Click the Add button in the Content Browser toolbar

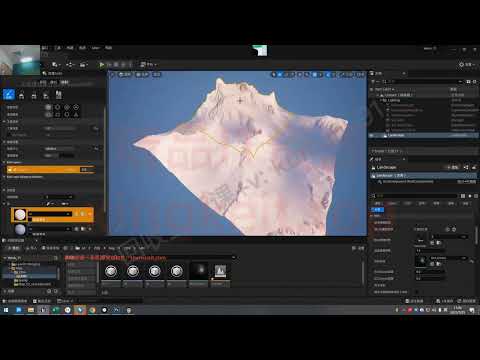pos(13,248)
